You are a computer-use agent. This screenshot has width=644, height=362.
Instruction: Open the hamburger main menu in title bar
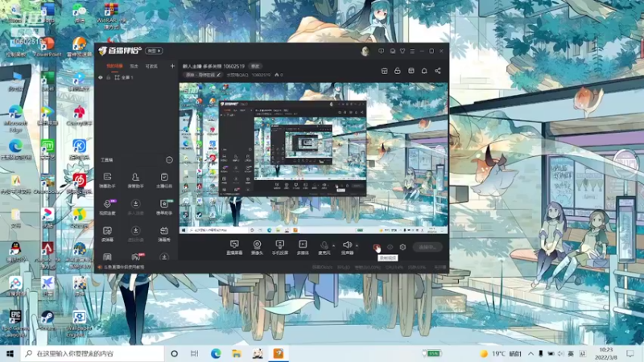click(x=412, y=51)
